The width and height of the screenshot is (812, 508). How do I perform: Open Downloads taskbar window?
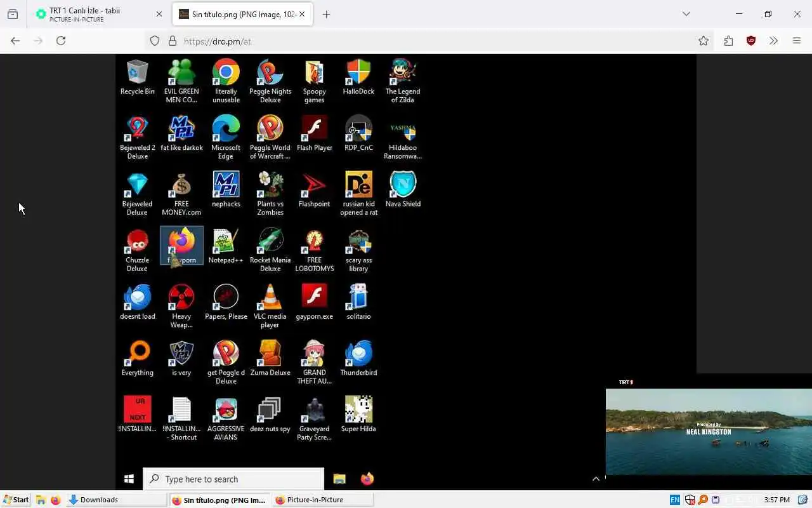click(x=117, y=500)
